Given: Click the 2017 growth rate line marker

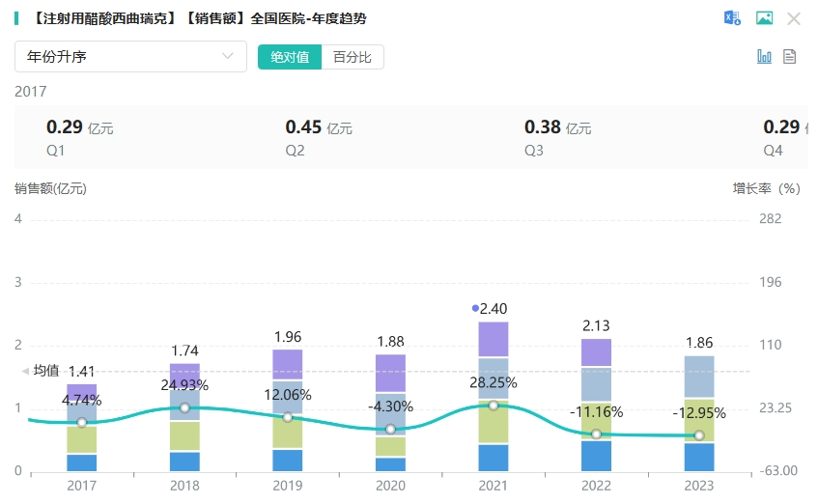Looking at the screenshot, I should [82, 422].
